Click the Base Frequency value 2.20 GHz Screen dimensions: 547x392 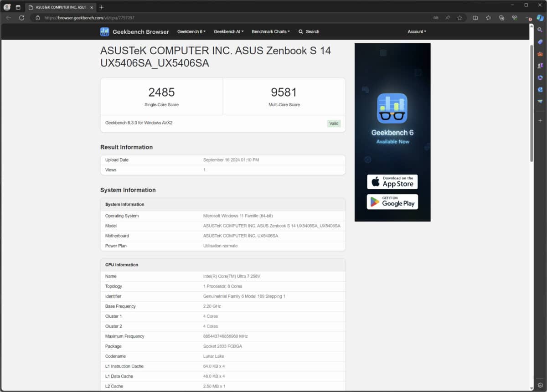click(212, 306)
